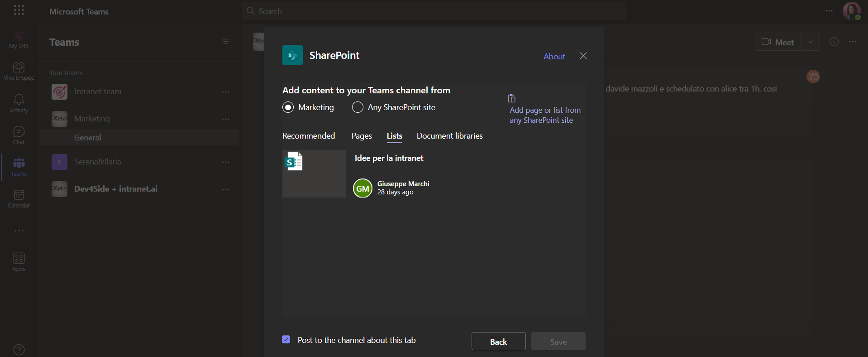
Task: Open more options for Intranet team
Action: (x=226, y=92)
